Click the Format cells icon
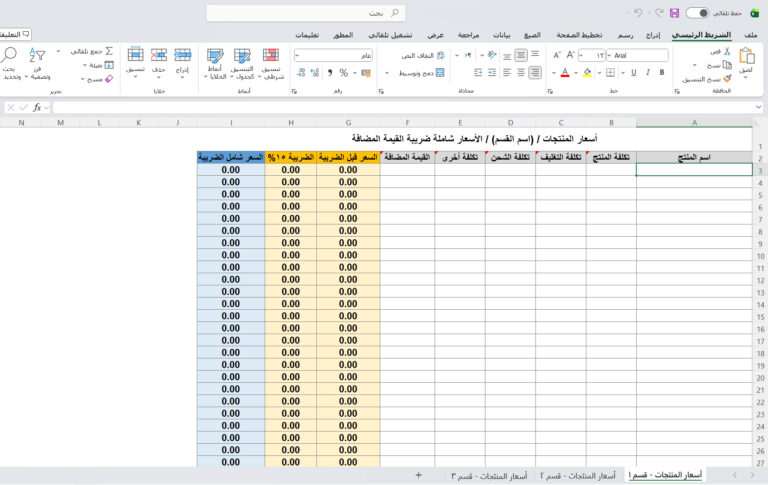Viewport: 768px width, 485px height. 135,54
